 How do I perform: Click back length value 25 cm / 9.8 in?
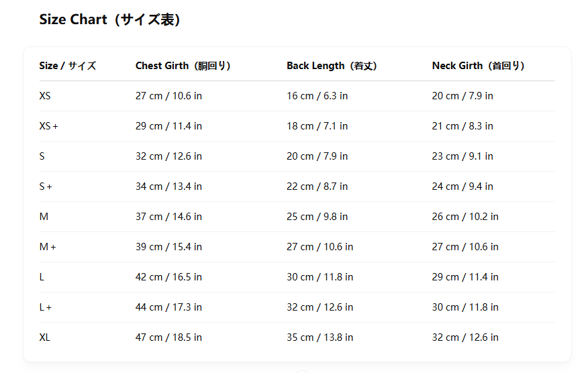tap(317, 217)
